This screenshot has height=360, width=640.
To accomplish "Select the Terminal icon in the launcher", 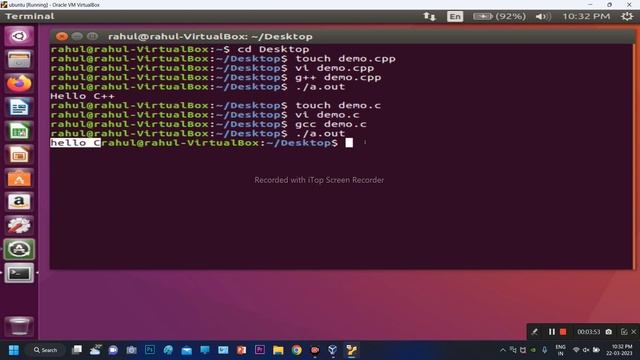I will pyautogui.click(x=19, y=273).
